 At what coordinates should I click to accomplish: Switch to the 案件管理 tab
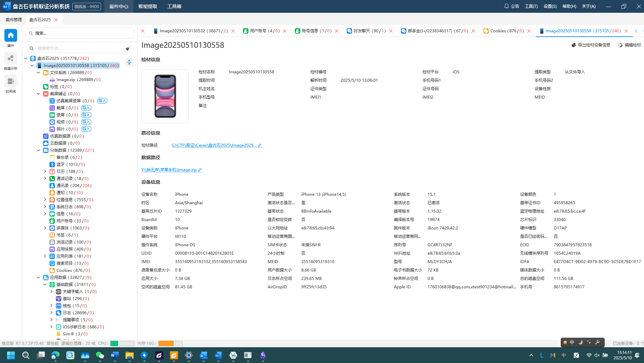[14, 20]
